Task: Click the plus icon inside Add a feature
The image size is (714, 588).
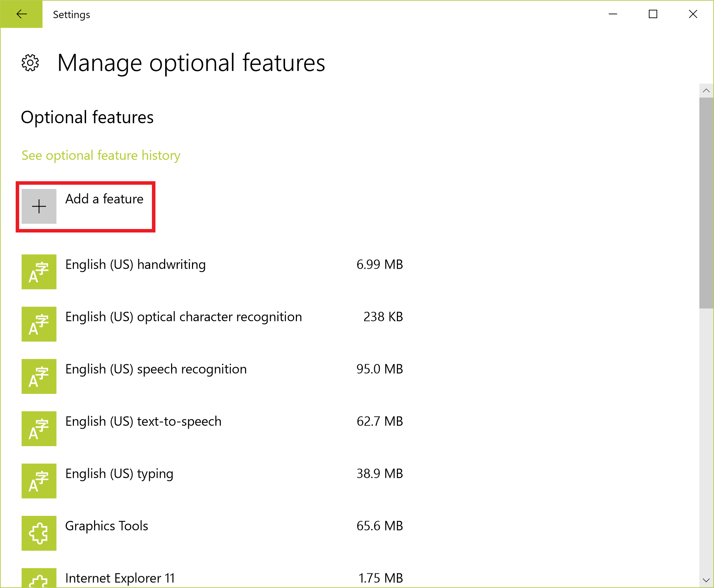Action: click(39, 206)
